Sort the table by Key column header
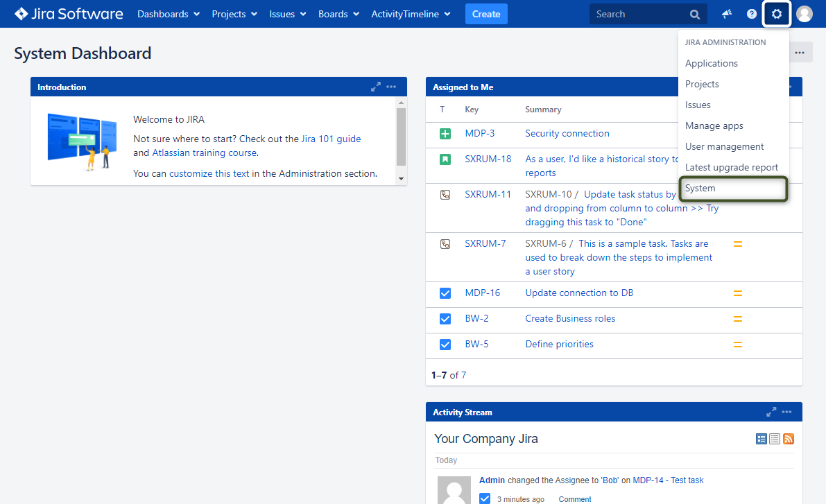The width and height of the screenshot is (826, 504). click(x=472, y=110)
